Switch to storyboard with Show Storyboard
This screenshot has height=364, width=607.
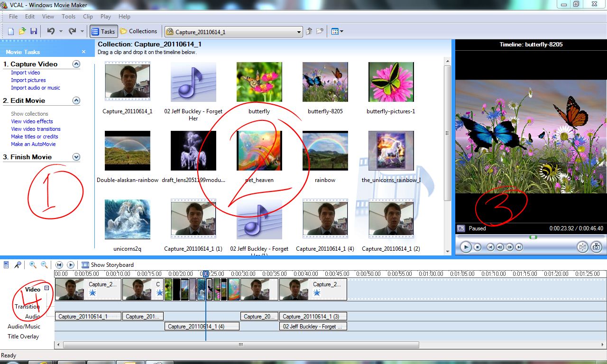pos(108,265)
